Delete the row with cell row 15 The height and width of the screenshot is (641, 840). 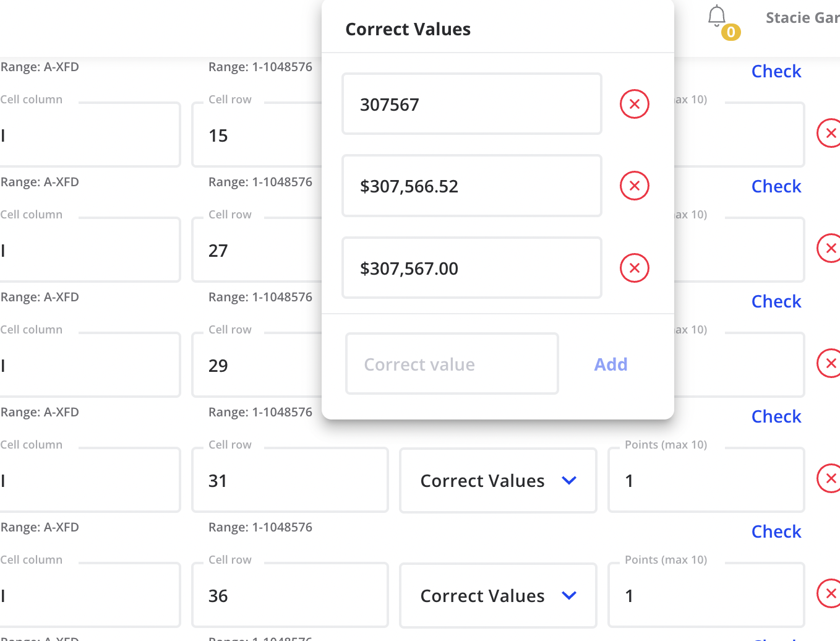pos(829,133)
